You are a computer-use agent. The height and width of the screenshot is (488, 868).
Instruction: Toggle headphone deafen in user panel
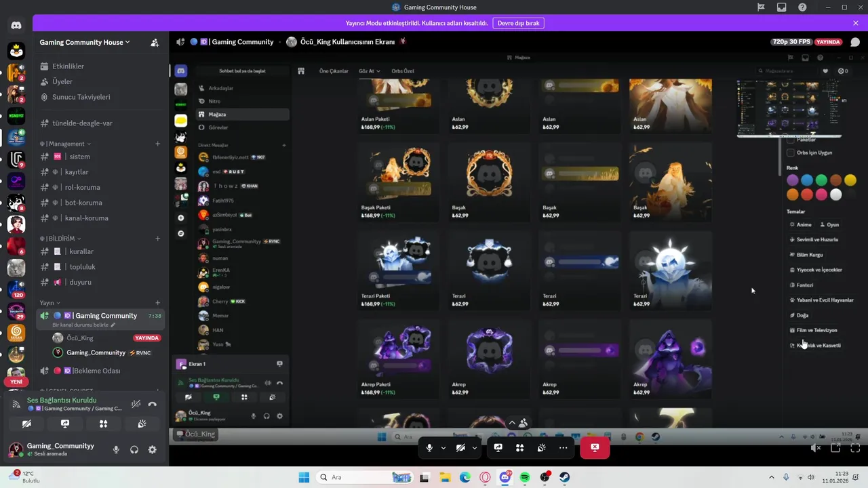click(x=134, y=449)
